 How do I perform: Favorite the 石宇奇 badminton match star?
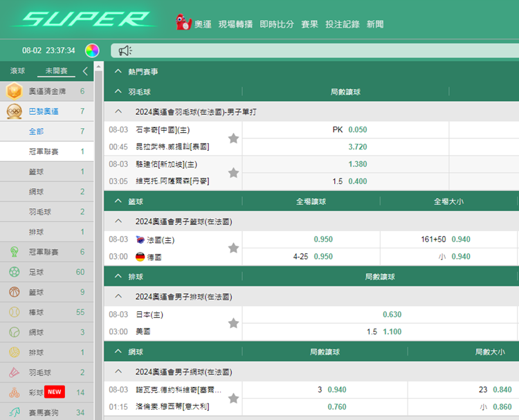click(234, 138)
